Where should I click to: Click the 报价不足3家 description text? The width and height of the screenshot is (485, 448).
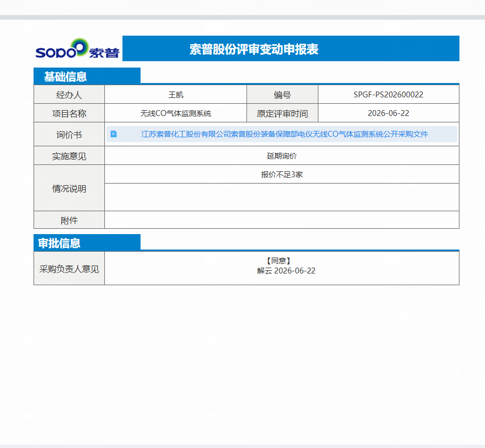(x=282, y=175)
